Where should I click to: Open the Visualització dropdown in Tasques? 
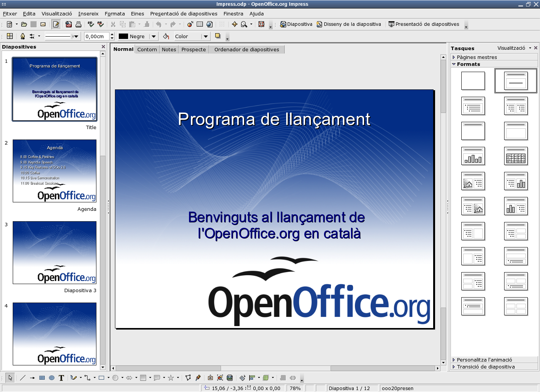pyautogui.click(x=514, y=48)
